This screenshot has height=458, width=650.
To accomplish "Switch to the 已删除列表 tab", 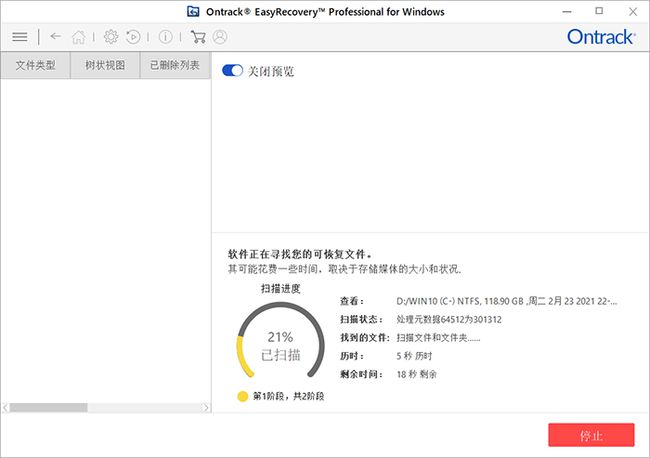I will click(x=175, y=65).
